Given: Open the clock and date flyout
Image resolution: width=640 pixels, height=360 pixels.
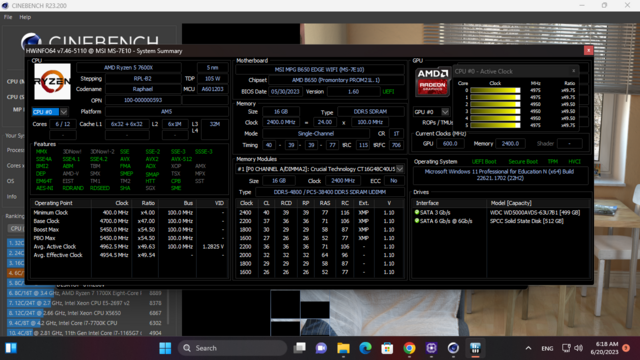Looking at the screenshot, I should (x=604, y=348).
